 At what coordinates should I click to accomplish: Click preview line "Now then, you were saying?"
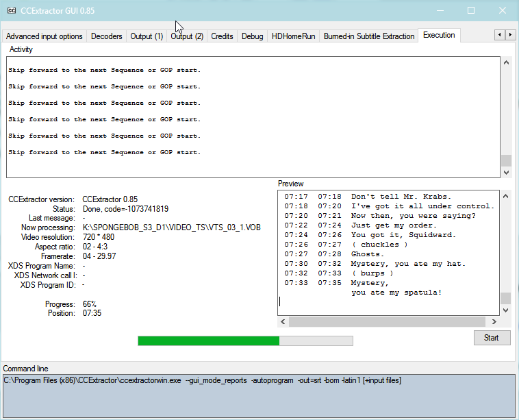[x=414, y=216]
